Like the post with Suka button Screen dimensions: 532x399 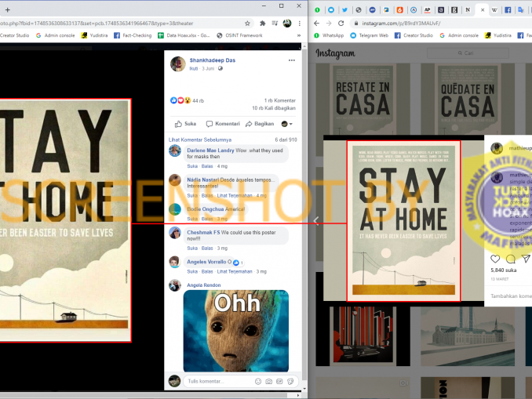(186, 124)
